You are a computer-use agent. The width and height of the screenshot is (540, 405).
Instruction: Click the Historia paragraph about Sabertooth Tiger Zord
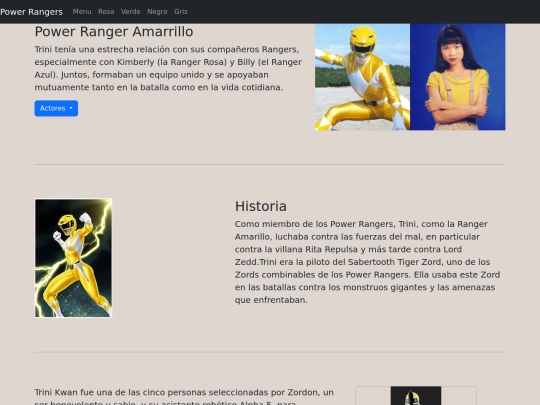[x=367, y=262]
